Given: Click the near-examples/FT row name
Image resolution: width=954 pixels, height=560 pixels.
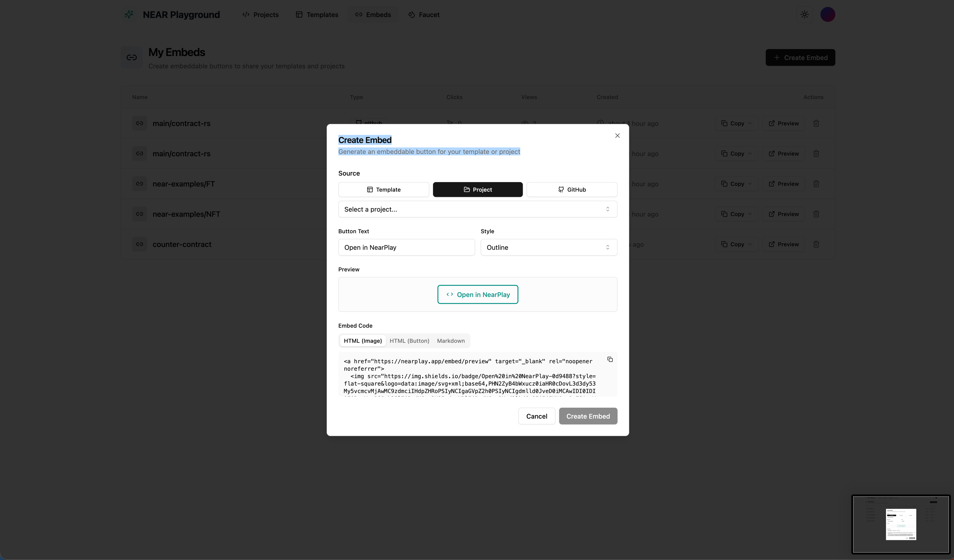Looking at the screenshot, I should point(184,184).
